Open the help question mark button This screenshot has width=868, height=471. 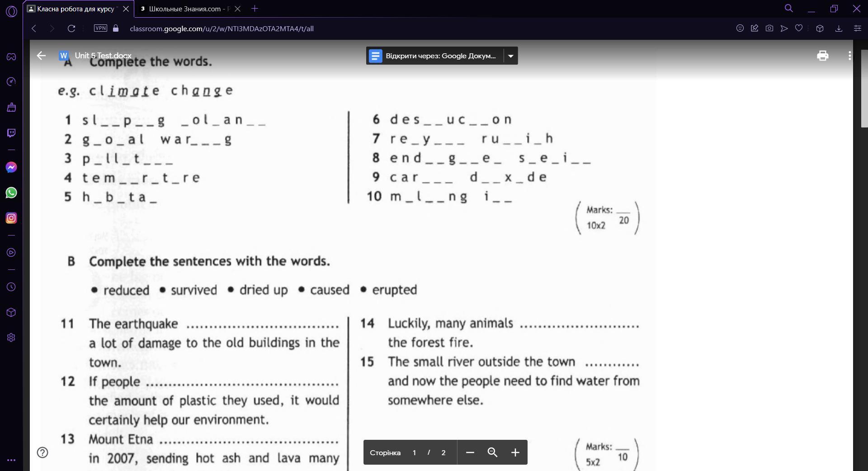[42, 452]
